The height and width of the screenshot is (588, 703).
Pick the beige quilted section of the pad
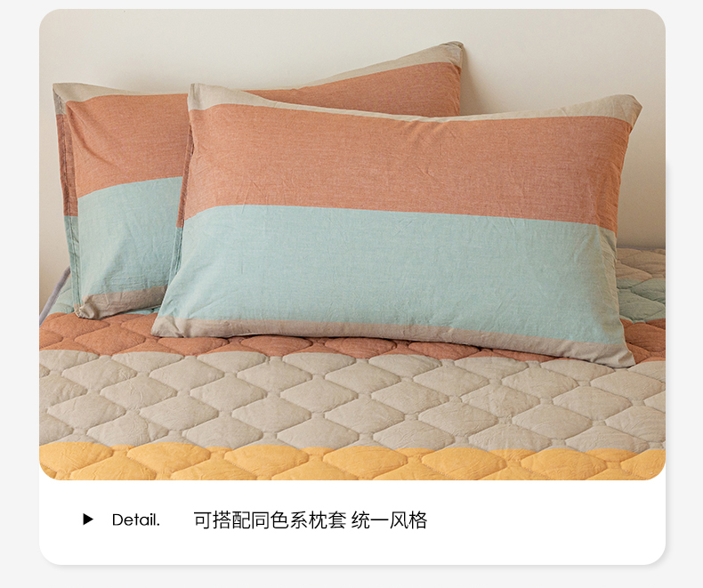352,399
